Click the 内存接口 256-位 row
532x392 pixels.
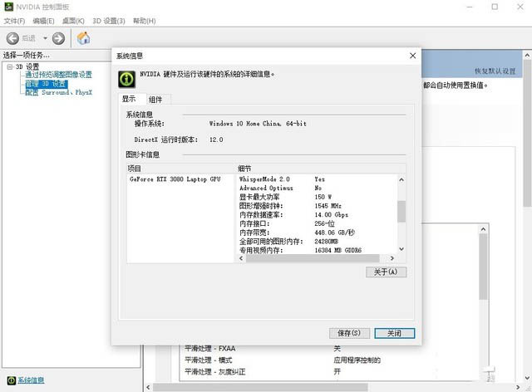coord(318,223)
